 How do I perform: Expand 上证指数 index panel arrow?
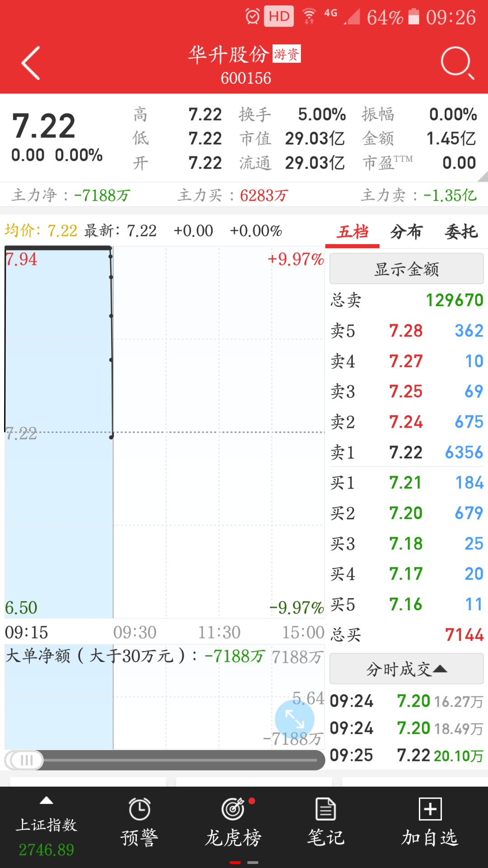pyautogui.click(x=47, y=801)
